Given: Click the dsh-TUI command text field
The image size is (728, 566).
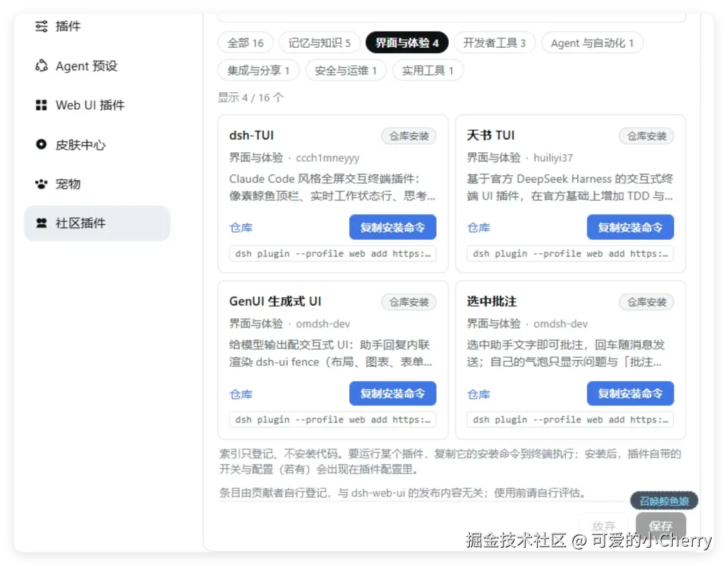Looking at the screenshot, I should (x=333, y=254).
